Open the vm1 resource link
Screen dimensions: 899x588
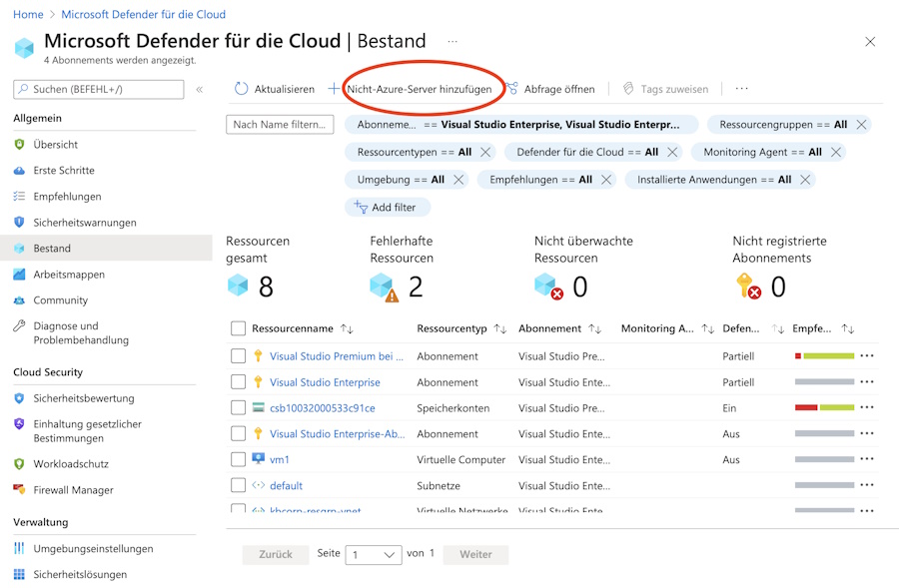[x=280, y=459]
